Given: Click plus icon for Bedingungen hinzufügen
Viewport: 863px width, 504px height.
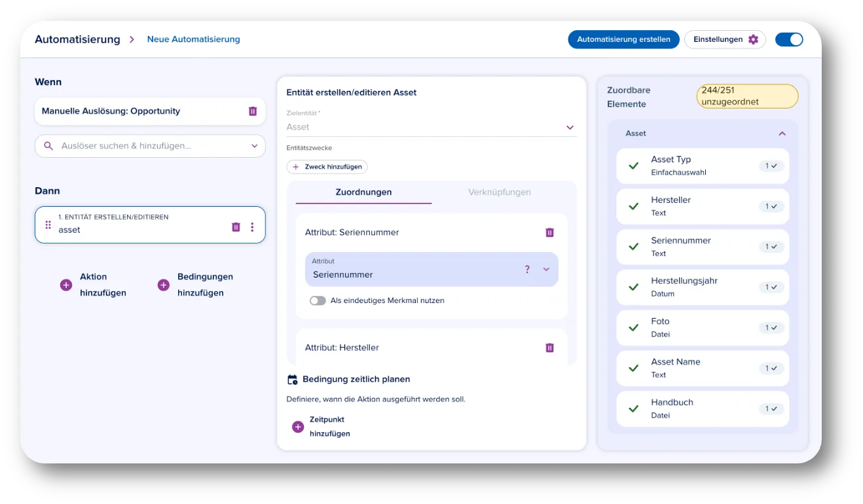Looking at the screenshot, I should [x=164, y=285].
